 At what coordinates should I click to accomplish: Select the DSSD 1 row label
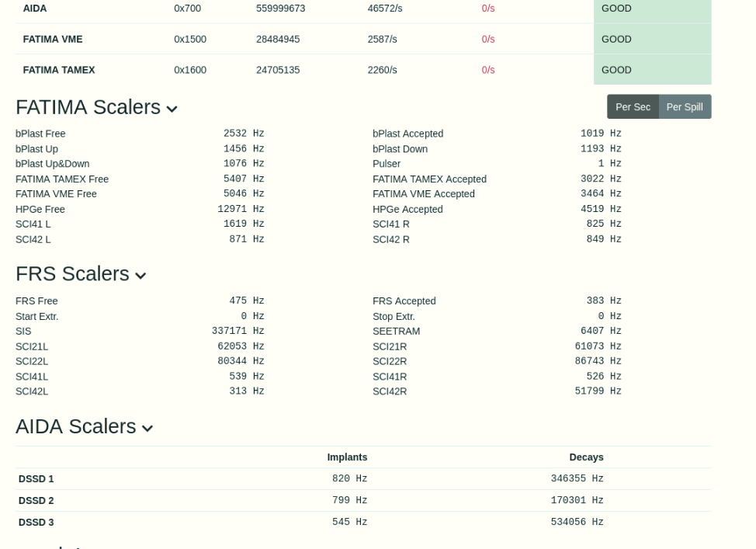point(36,479)
